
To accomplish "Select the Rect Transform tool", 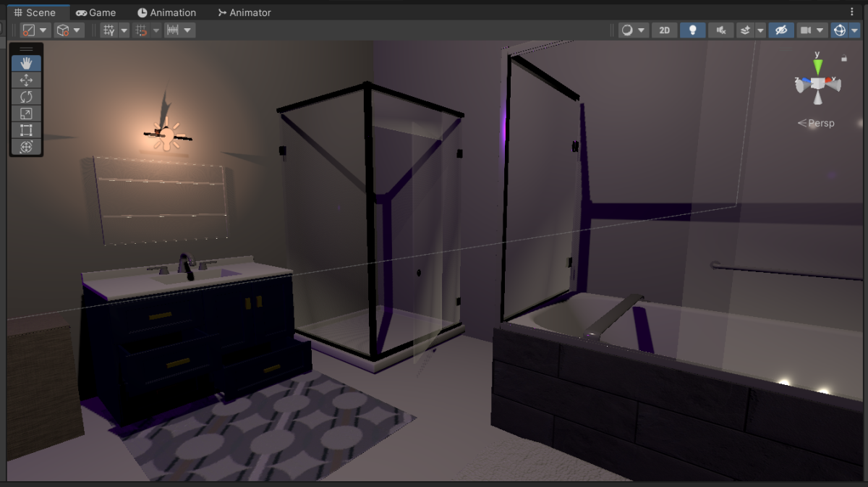I will point(26,131).
